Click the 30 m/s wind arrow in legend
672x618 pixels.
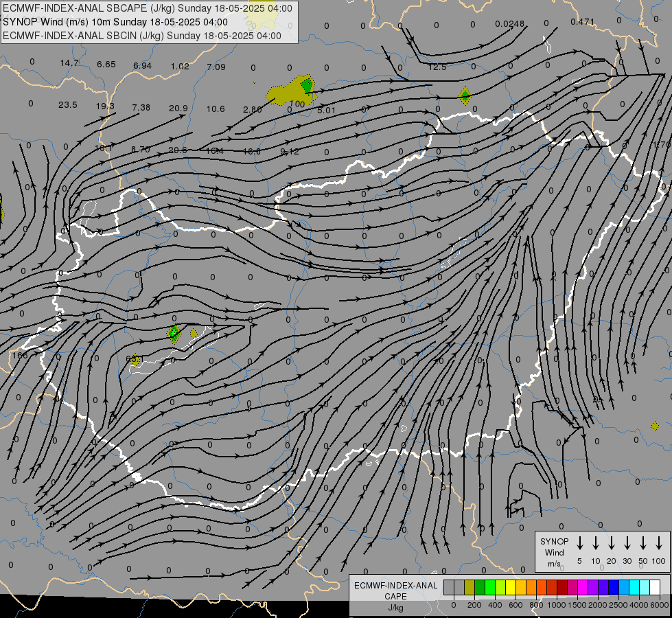[x=627, y=542]
